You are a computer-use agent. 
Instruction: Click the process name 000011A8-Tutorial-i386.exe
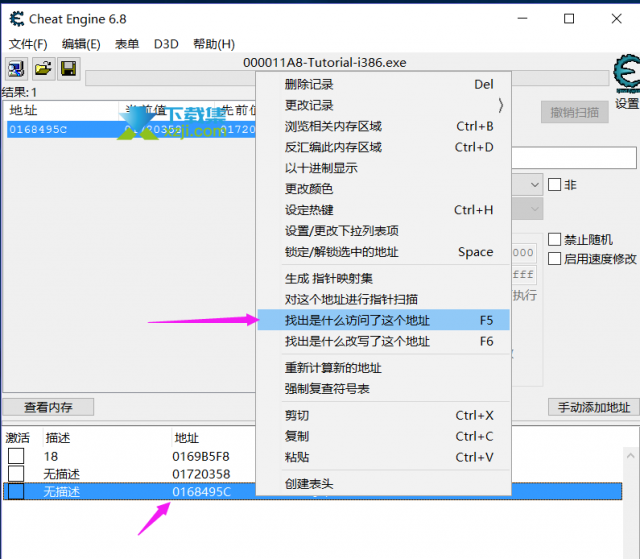coord(324,62)
